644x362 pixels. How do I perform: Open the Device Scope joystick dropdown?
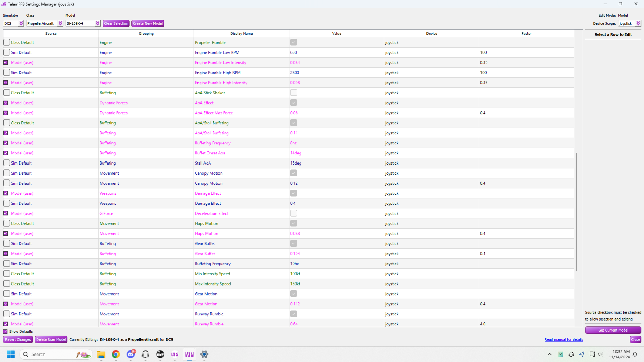pyautogui.click(x=638, y=23)
